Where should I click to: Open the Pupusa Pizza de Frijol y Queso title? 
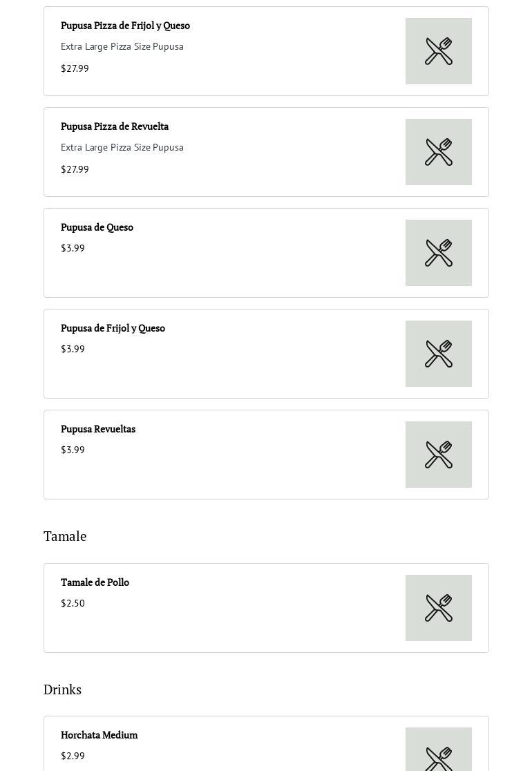point(125,26)
